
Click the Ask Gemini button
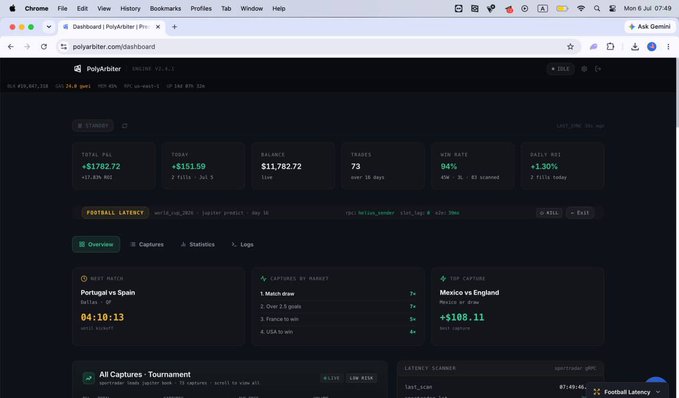click(650, 27)
